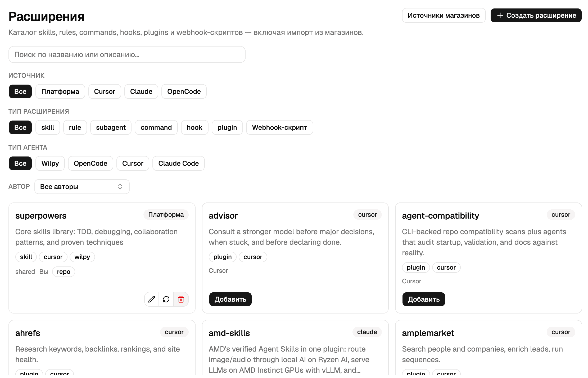This screenshot has width=588, height=378.
Task: Click the repo tag on superpowers
Action: click(64, 272)
